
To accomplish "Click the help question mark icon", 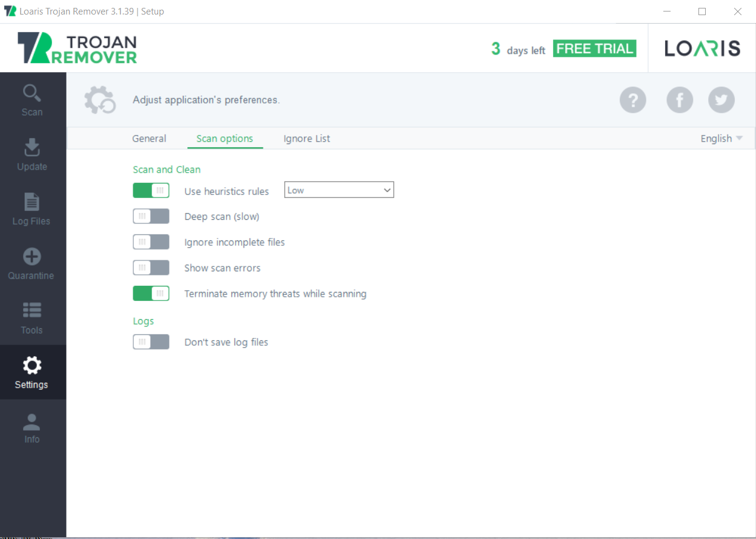I will point(632,100).
